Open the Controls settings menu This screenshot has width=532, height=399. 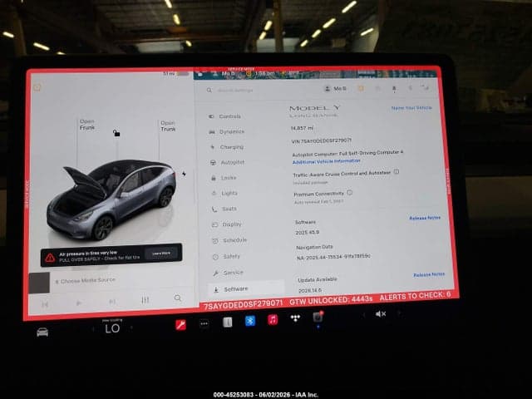pos(225,116)
